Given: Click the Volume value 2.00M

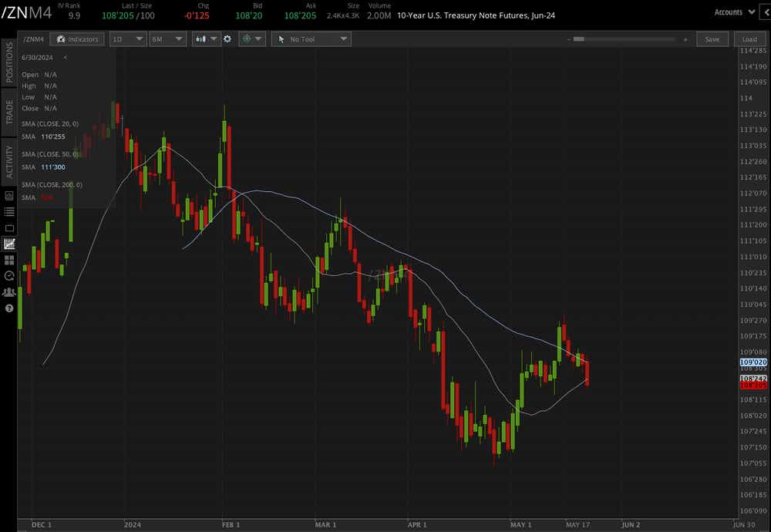Looking at the screenshot, I should pos(379,15).
